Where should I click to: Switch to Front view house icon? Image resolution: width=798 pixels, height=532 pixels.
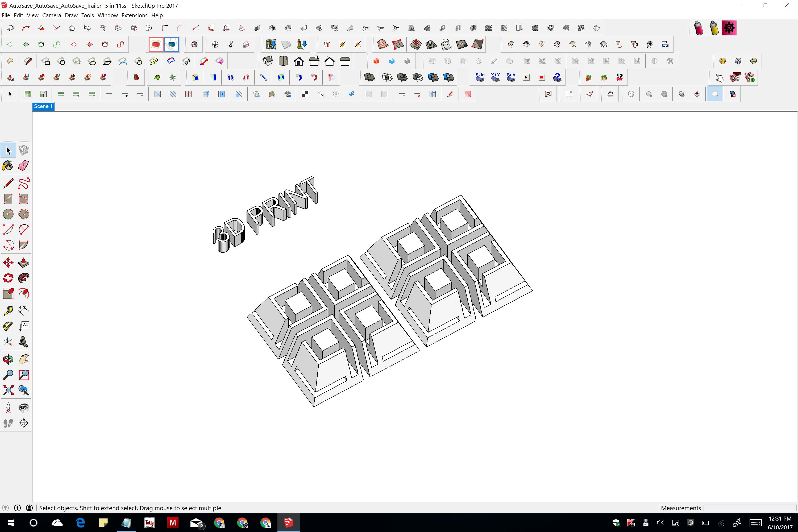pos(298,61)
